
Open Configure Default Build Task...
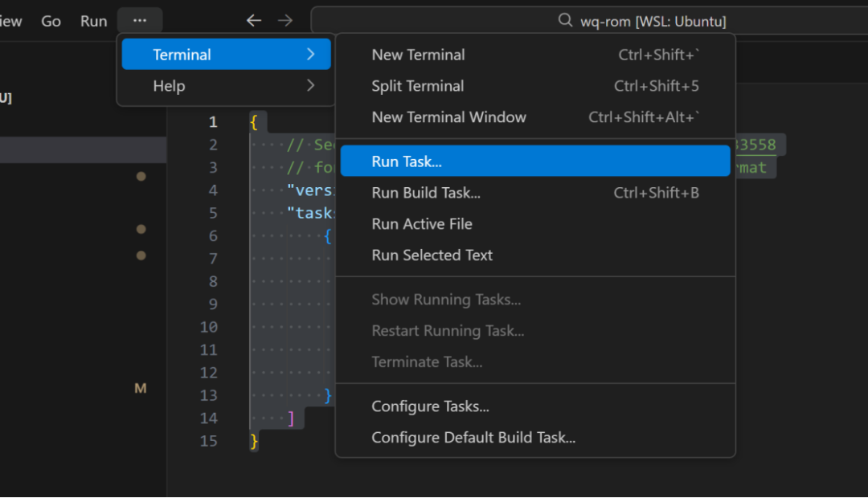click(534, 437)
